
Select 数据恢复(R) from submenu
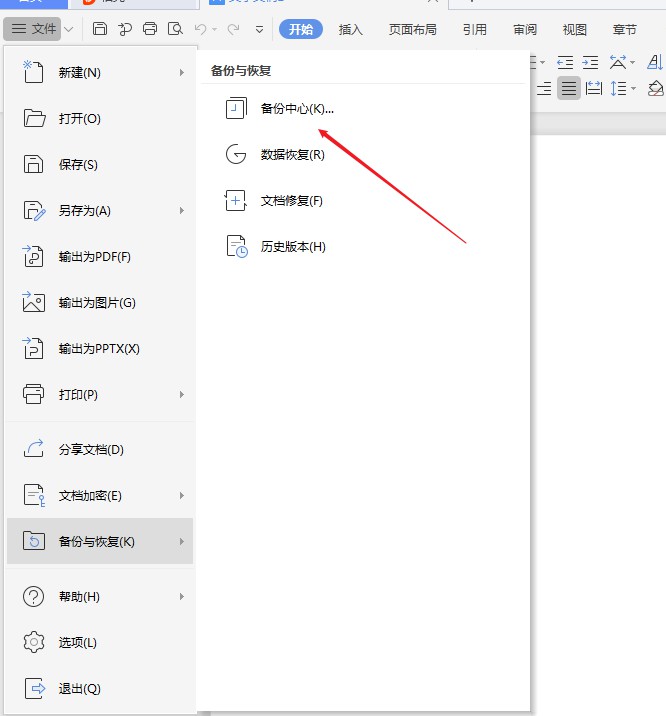293,155
